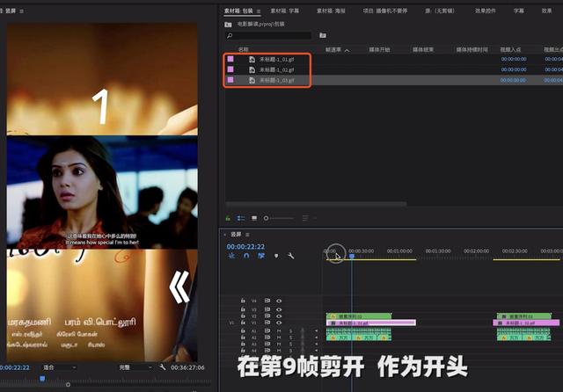Click purple label swatch of 未标题-1_01.gif
This screenshot has width=563, height=392.
point(230,59)
